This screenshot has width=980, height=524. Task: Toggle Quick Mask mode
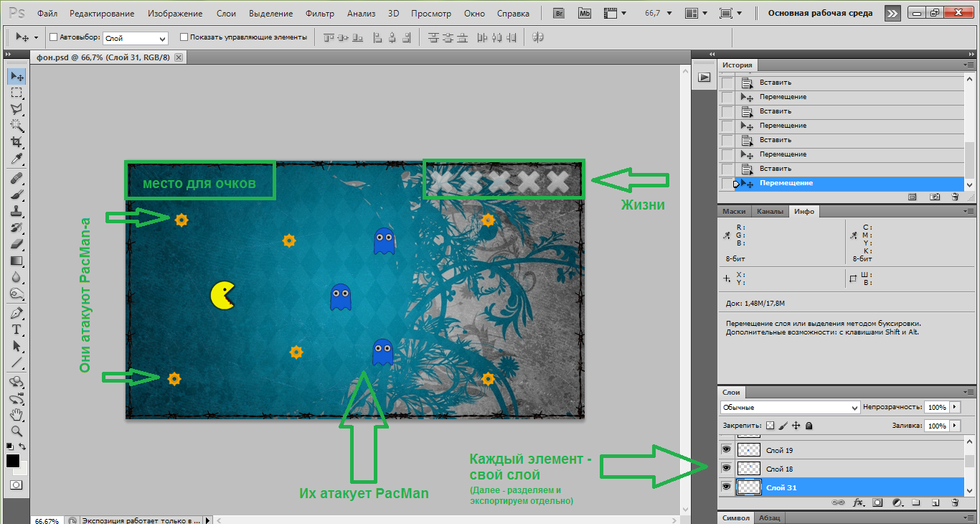(17, 485)
